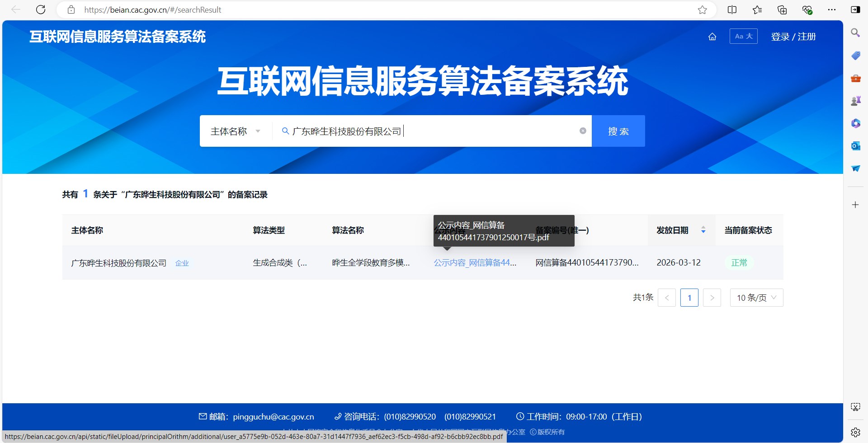Add page to favorites with star
The width and height of the screenshot is (868, 443).
[x=702, y=9]
